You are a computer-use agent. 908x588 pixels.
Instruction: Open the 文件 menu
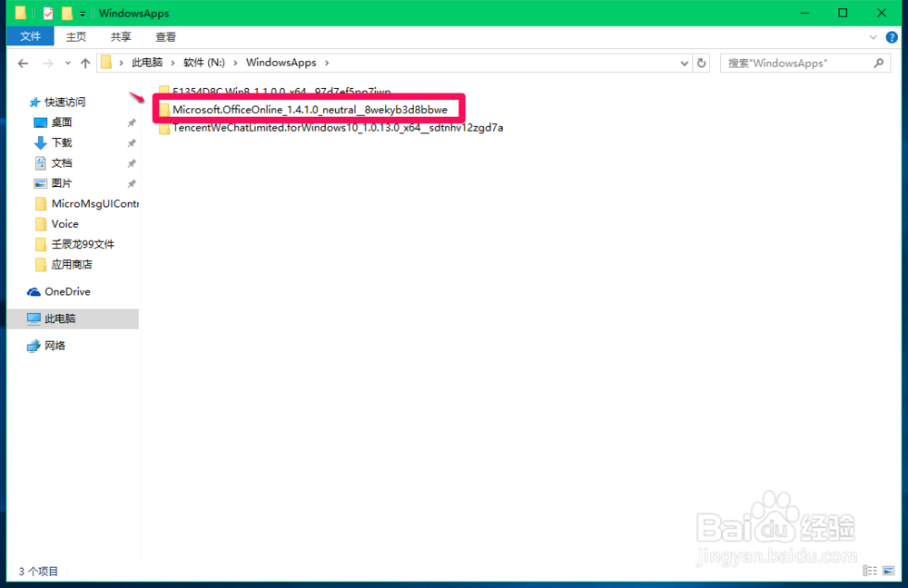point(30,36)
